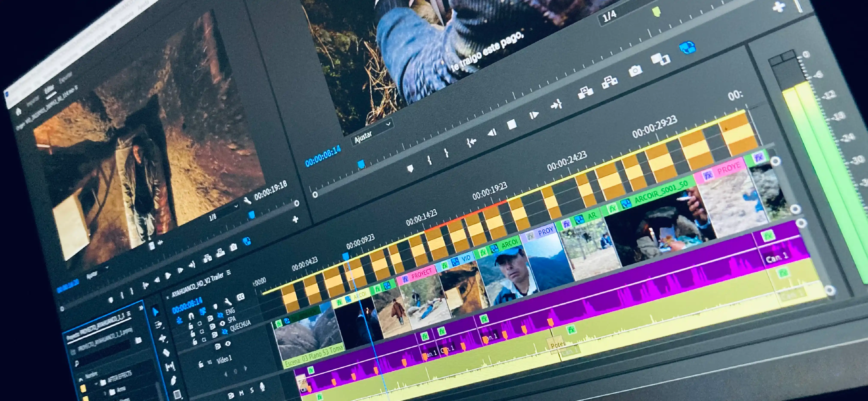
Task: Select the Razor tool
Action: pyautogui.click(x=167, y=353)
